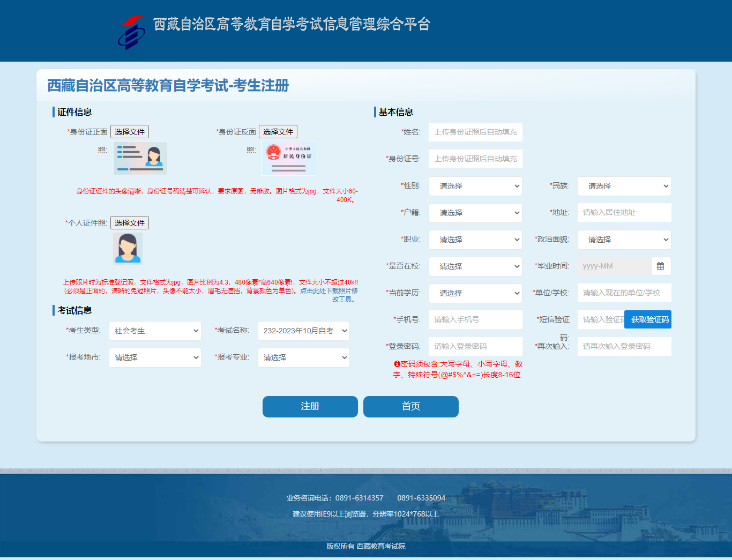Open the gender (性别) dropdown

click(475, 186)
